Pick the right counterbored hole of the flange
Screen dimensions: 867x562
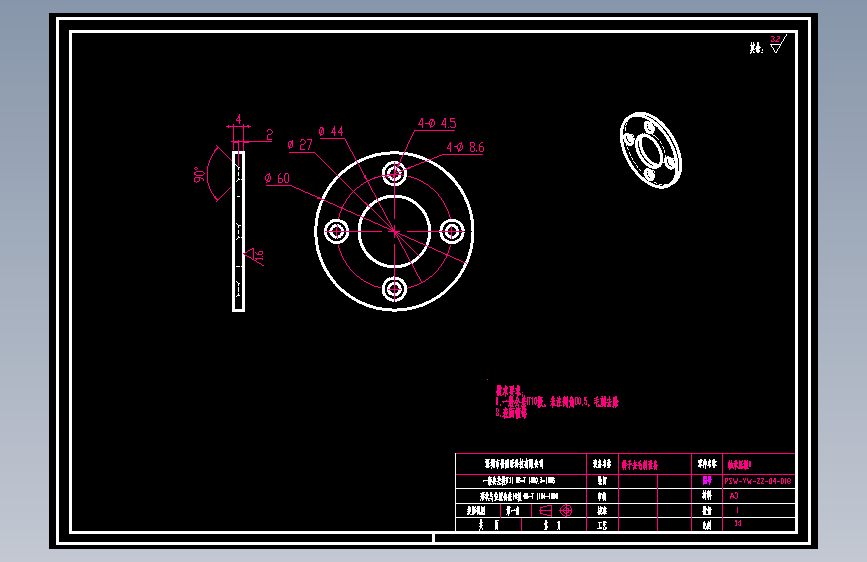452,231
